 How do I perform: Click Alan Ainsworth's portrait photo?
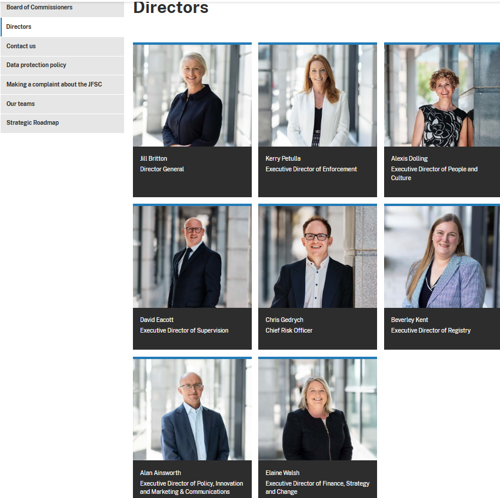192,409
